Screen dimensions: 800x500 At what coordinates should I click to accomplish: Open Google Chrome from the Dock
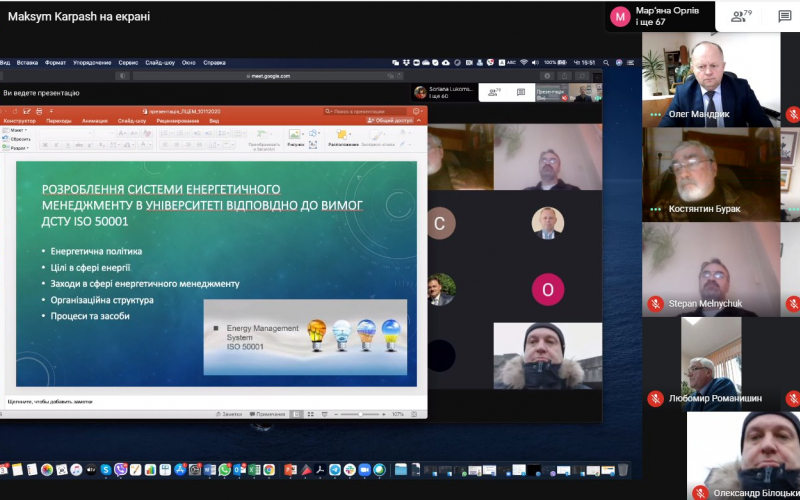point(269,470)
